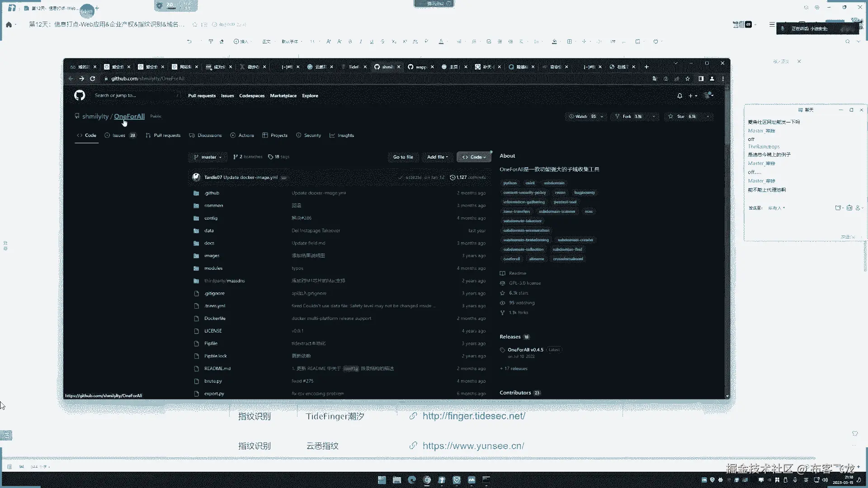Expand the master branch dropdown
Viewport: 868px width, 488px height.
coord(208,157)
